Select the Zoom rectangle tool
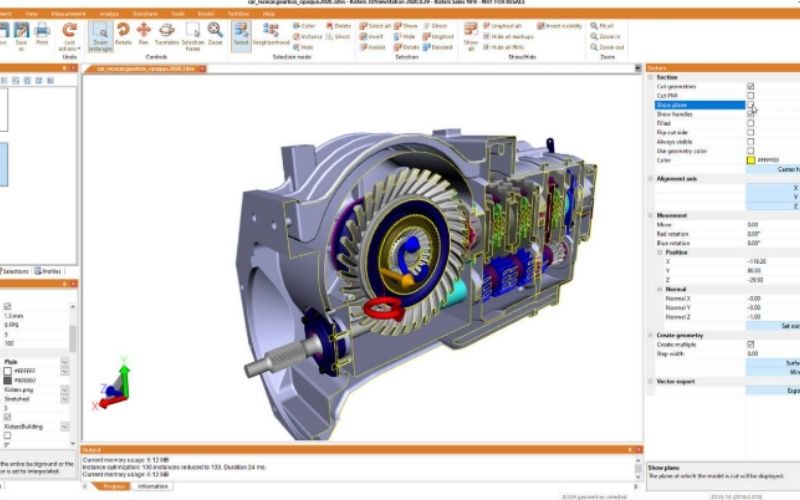This screenshot has height=500, width=800. [x=101, y=36]
